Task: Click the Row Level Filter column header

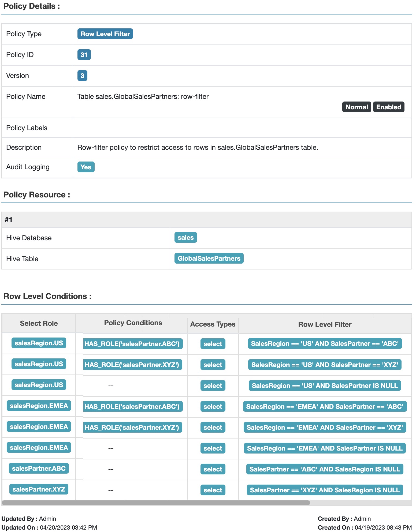Action: 325,324
